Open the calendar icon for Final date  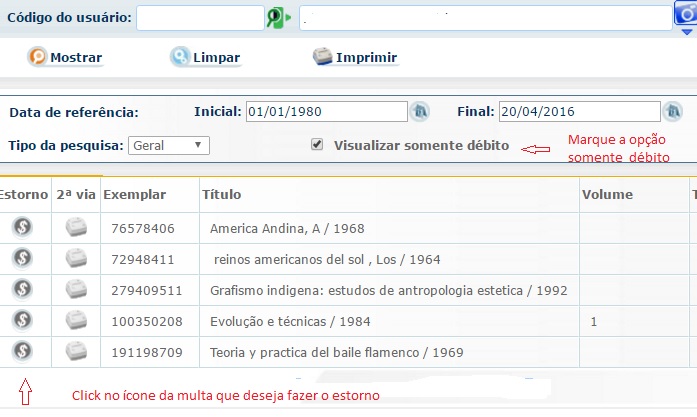tap(674, 111)
